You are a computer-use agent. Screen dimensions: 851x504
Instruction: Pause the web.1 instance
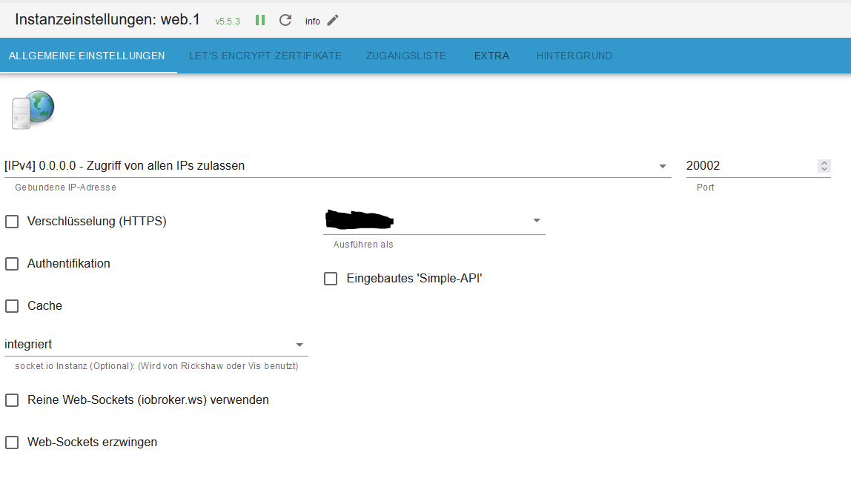pos(260,20)
